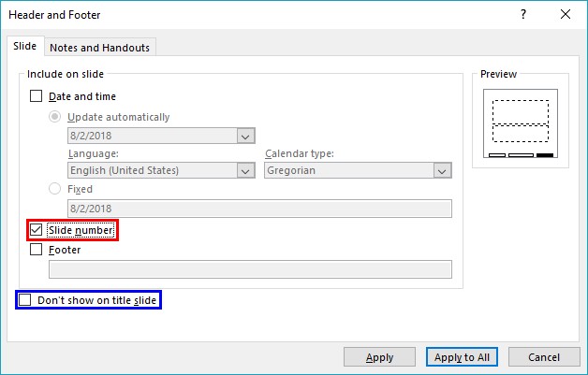
Task: Click the Apply to All button
Action: [x=462, y=357]
